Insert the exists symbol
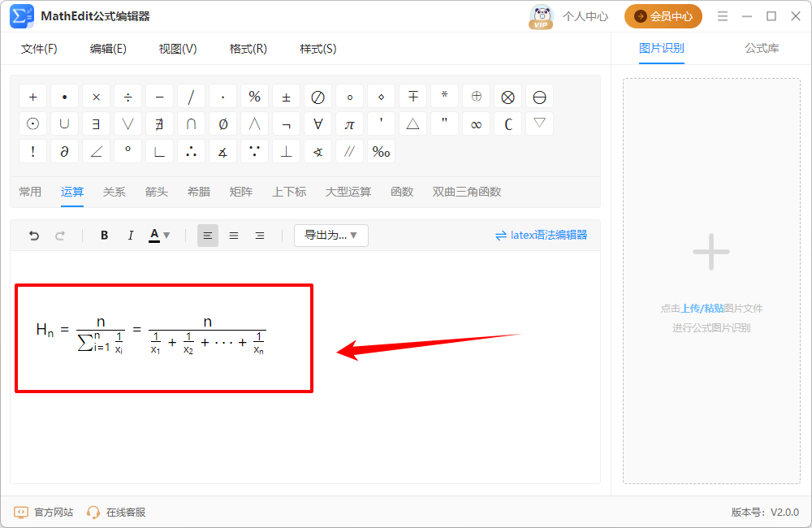 pyautogui.click(x=97, y=124)
